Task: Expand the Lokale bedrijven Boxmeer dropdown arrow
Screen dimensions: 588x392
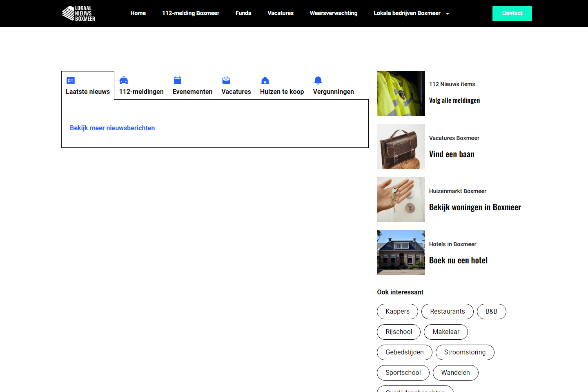Action: tap(448, 13)
